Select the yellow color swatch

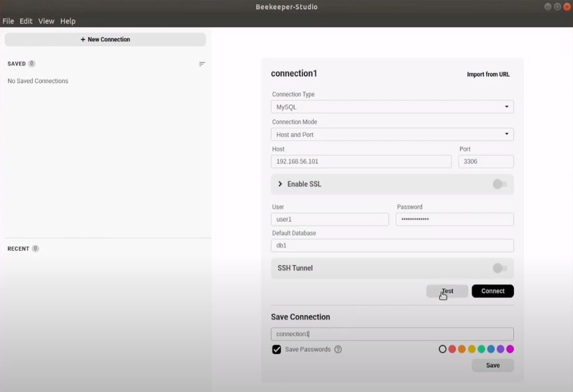(x=472, y=349)
